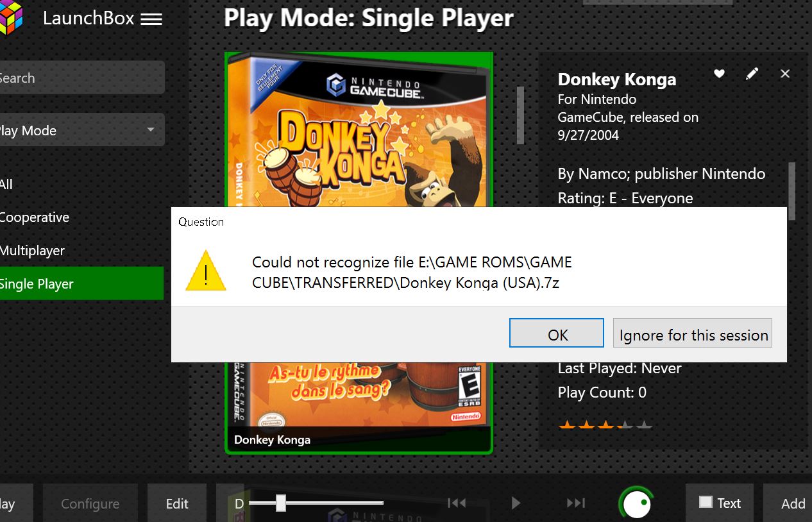Screen dimensions: 812x522
Task: Click Ignore for this session button
Action: (693, 333)
